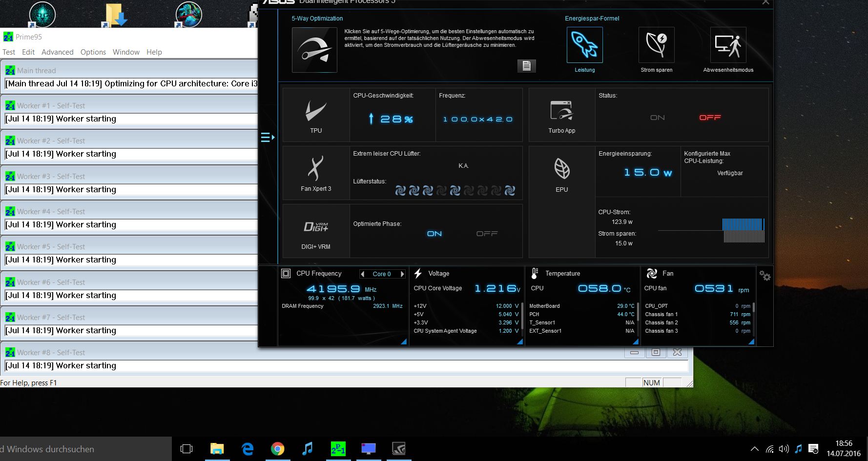Switch to Prime95 via its taskbar icon
This screenshot has height=461, width=868.
338,449
